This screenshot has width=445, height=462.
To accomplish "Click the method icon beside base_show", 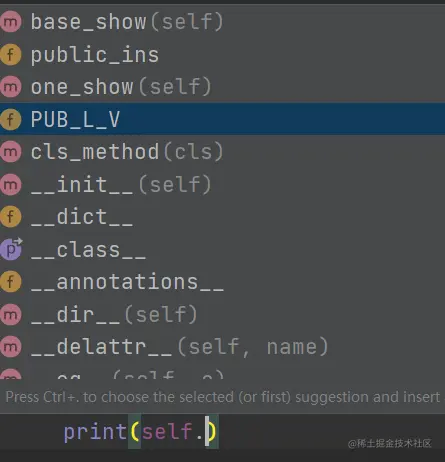I will 11,22.
